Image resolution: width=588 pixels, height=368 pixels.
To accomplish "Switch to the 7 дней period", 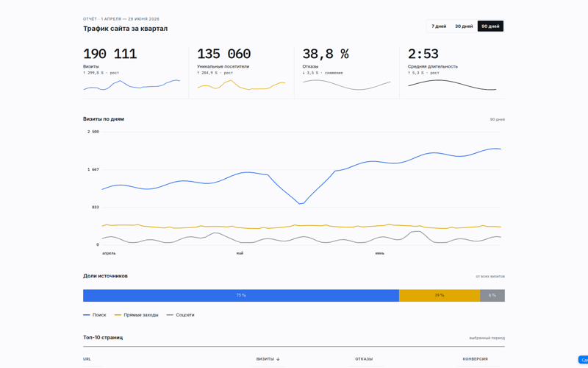I will coord(439,26).
